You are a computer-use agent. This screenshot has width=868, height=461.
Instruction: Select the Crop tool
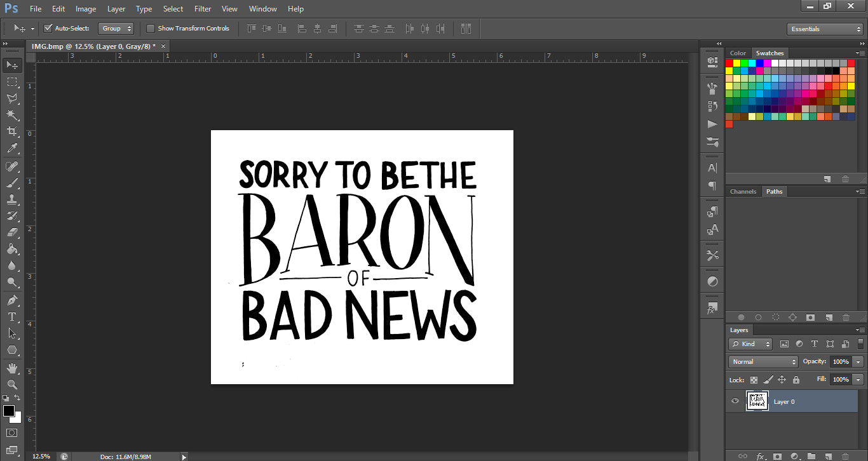coord(12,131)
